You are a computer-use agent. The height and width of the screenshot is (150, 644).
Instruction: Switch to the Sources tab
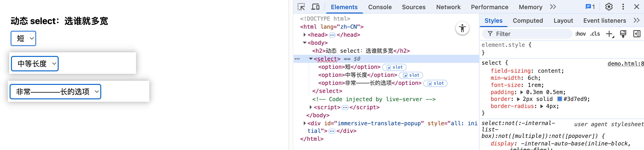[x=414, y=7]
